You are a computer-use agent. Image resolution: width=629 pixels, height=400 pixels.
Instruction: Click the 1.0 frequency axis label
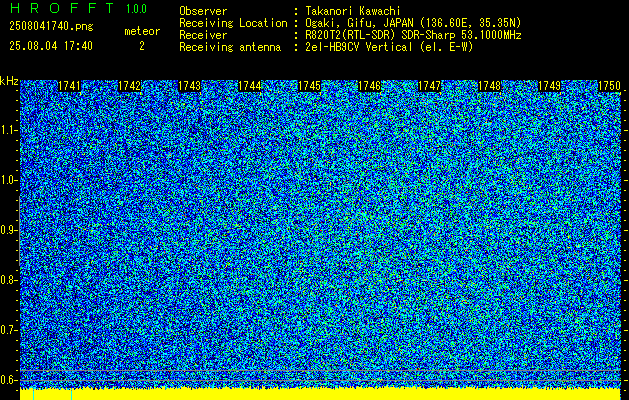(8, 180)
